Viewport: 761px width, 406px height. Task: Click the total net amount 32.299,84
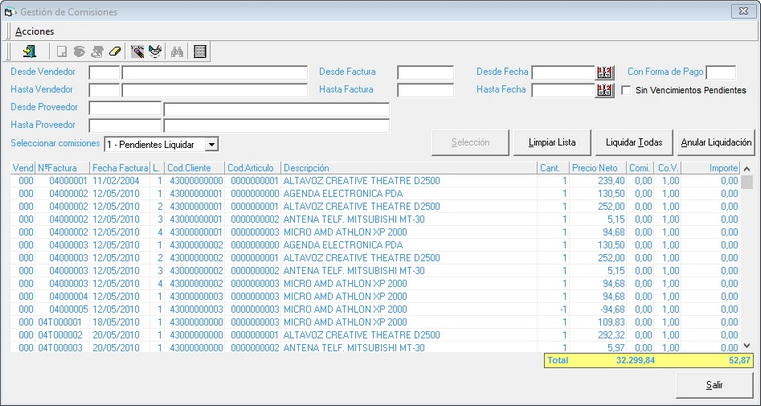click(x=635, y=360)
